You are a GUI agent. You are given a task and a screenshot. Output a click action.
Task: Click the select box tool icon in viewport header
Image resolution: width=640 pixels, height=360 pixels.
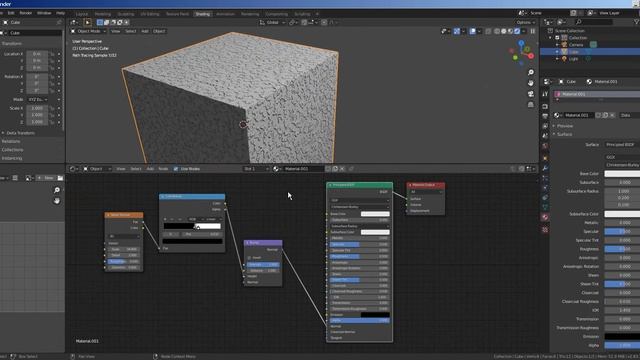click(100, 22)
